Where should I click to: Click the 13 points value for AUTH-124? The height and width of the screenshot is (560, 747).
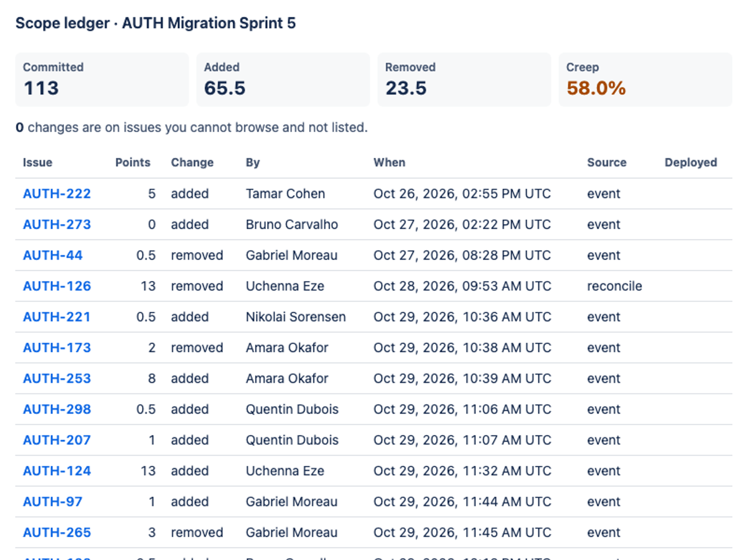tap(148, 471)
